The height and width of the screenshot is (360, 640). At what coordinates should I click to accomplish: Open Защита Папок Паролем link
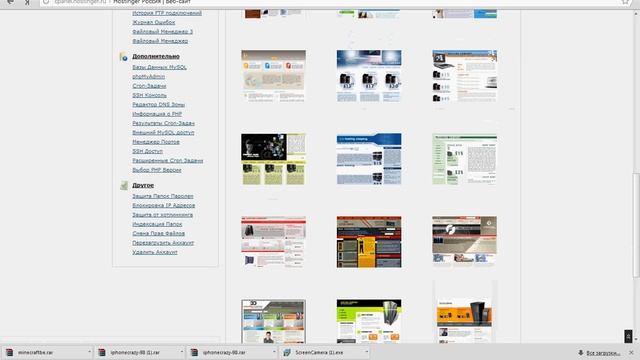pos(163,196)
